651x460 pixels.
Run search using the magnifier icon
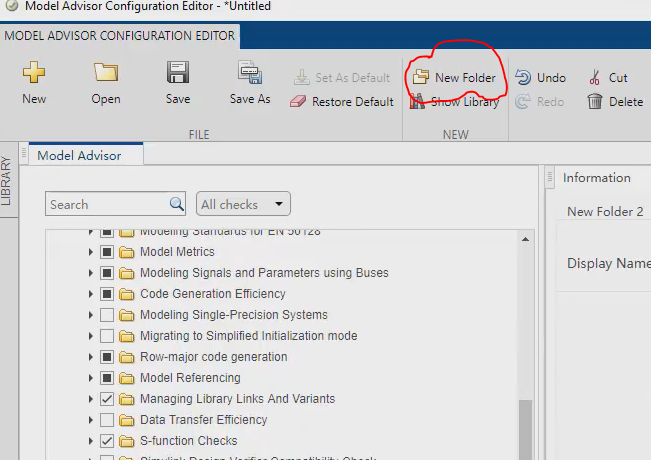click(x=176, y=204)
